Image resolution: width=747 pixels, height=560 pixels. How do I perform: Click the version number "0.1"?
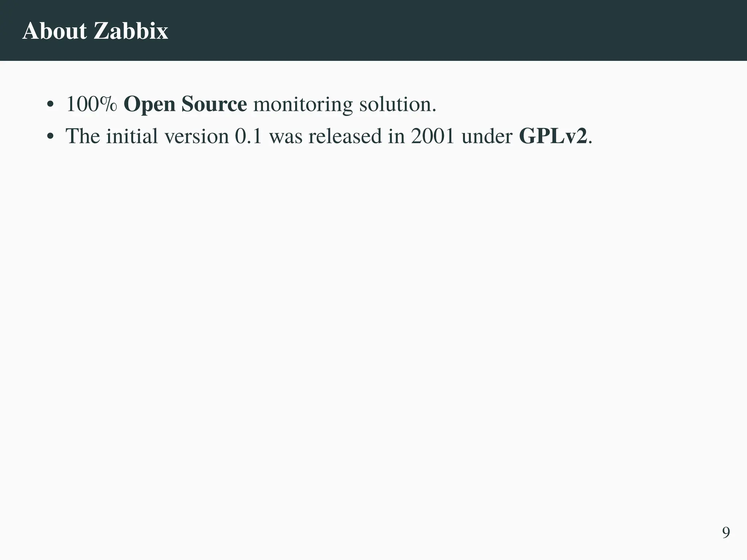tap(248, 136)
